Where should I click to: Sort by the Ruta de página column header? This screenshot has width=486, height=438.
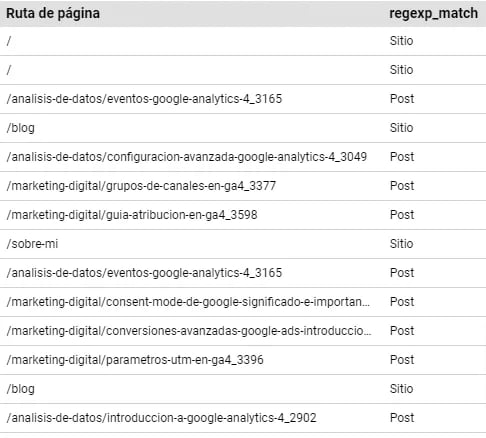53,13
